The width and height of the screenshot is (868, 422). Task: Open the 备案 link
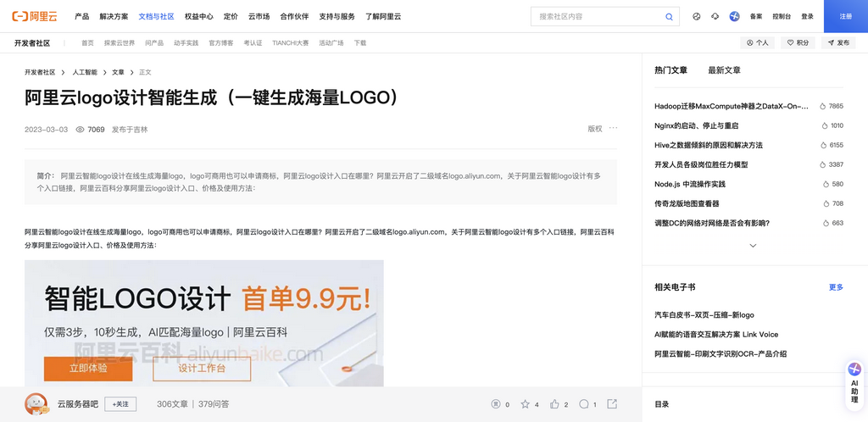[x=755, y=17]
